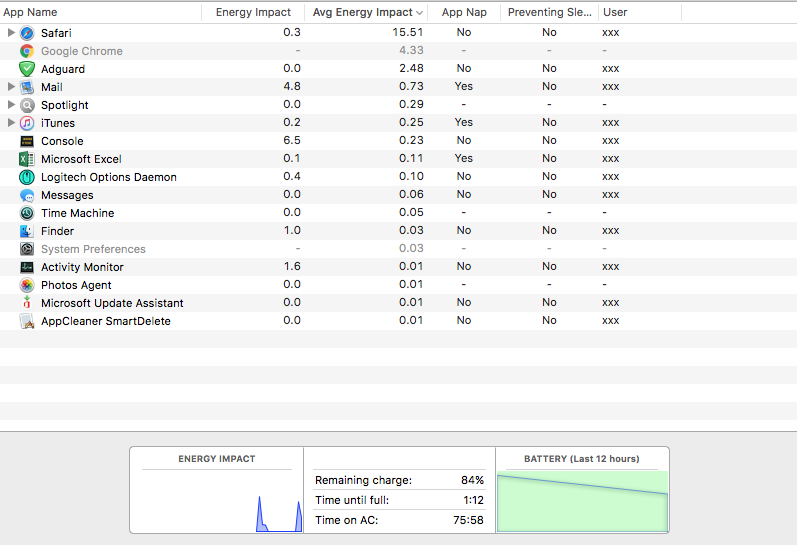Click the AppCleaner SmartDelete icon
This screenshot has height=545, width=797.
27,321
